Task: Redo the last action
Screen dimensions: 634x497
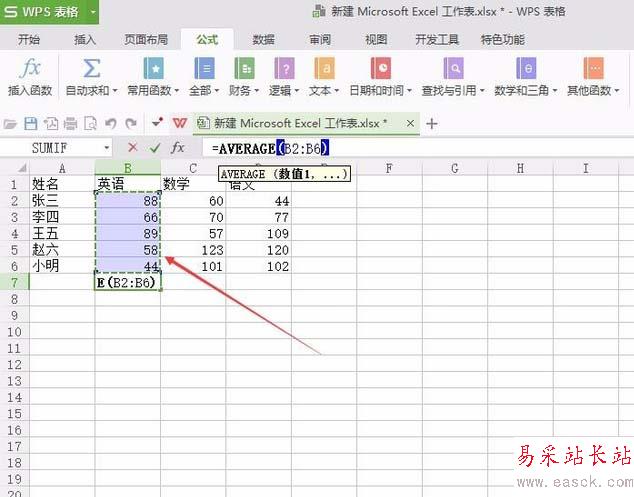Action: 131,123
